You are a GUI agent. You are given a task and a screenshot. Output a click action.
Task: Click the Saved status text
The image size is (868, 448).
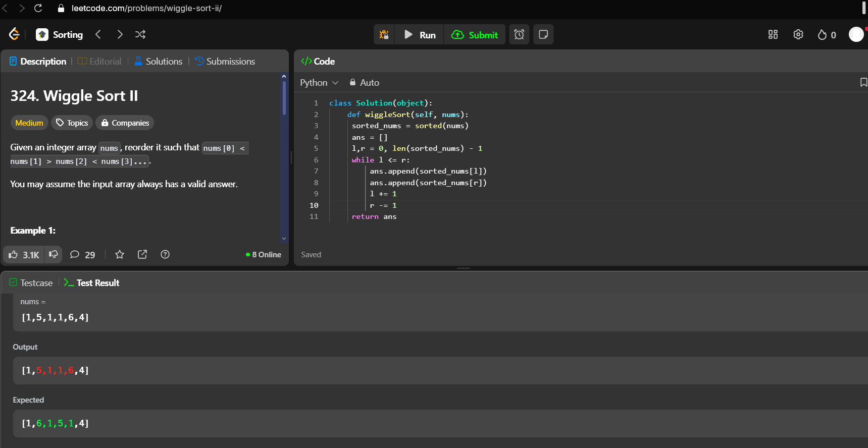point(311,255)
